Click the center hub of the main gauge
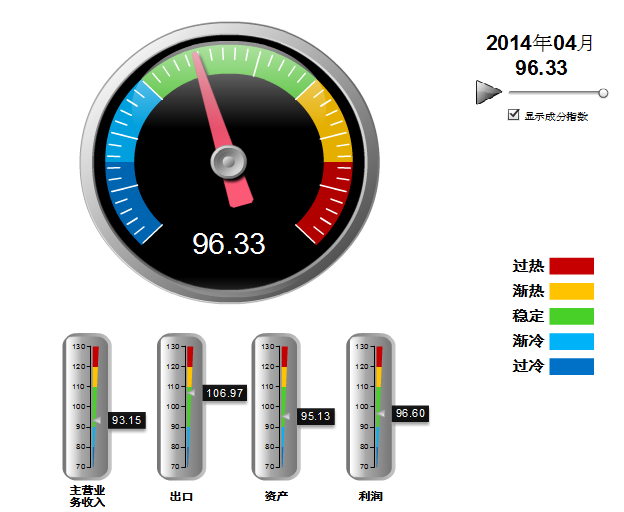Screen dimensions: 624x512 tap(229, 160)
